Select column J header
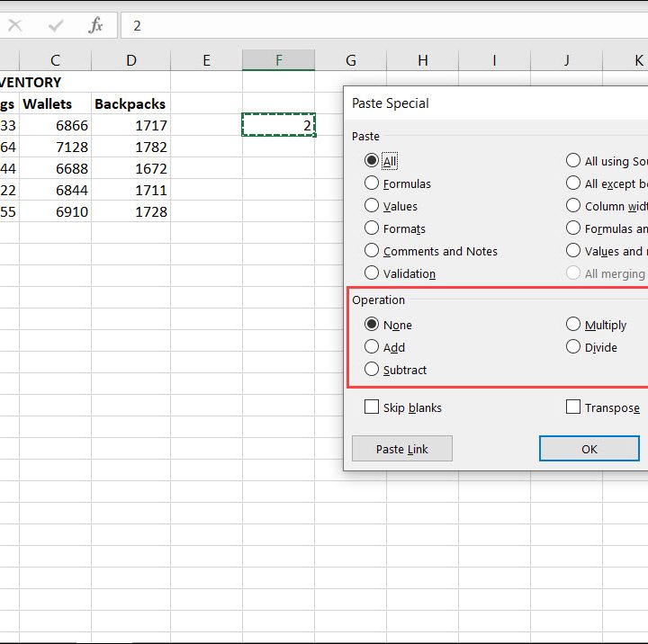The image size is (648, 644). 566,60
